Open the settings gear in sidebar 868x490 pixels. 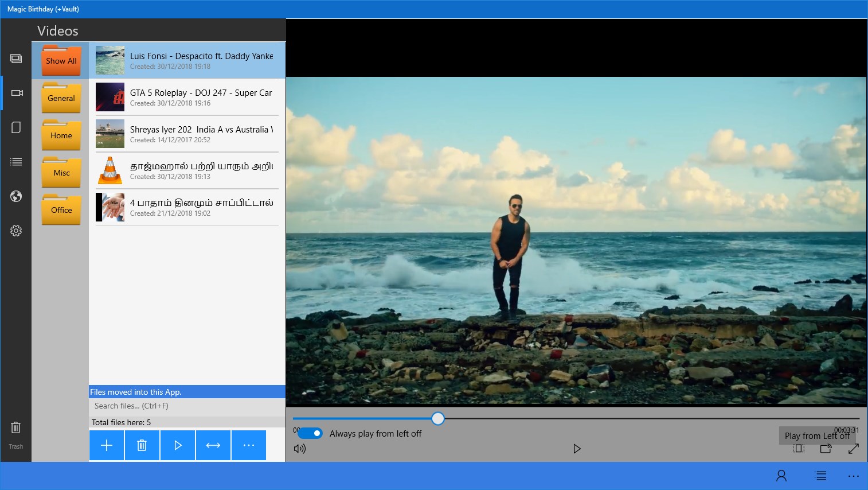click(16, 231)
